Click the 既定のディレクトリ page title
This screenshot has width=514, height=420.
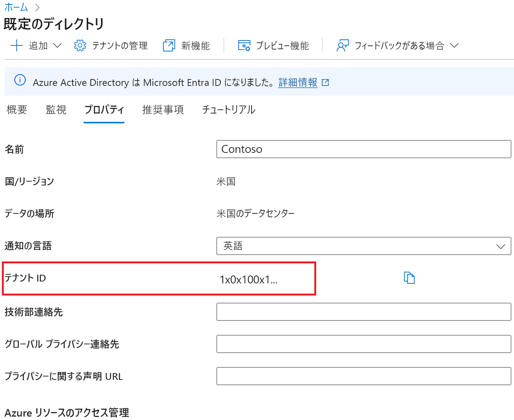pos(54,24)
